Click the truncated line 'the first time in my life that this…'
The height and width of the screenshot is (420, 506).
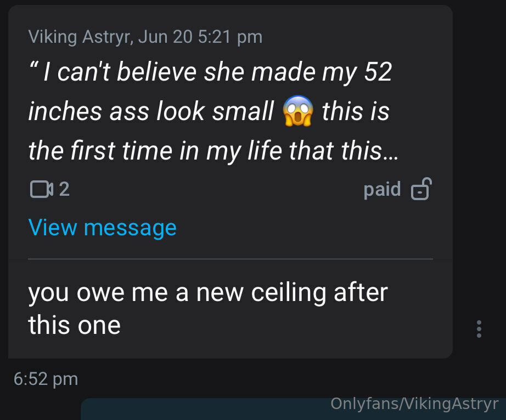click(x=213, y=151)
